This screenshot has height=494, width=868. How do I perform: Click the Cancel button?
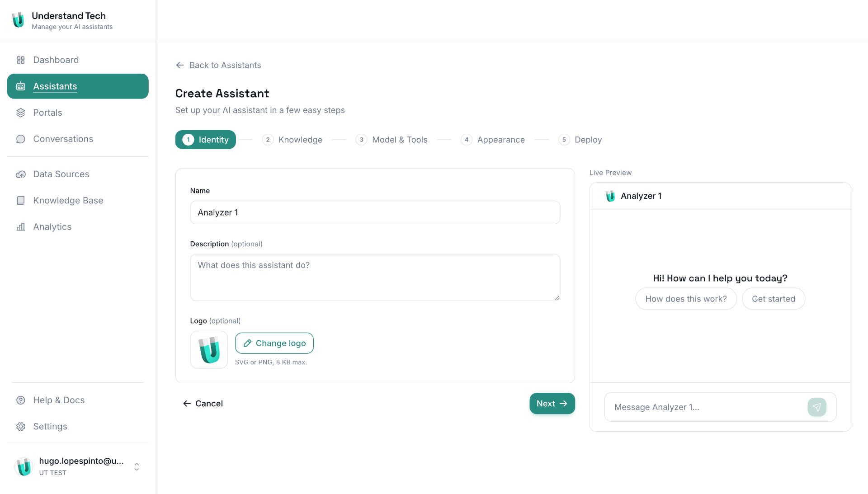[x=203, y=404]
